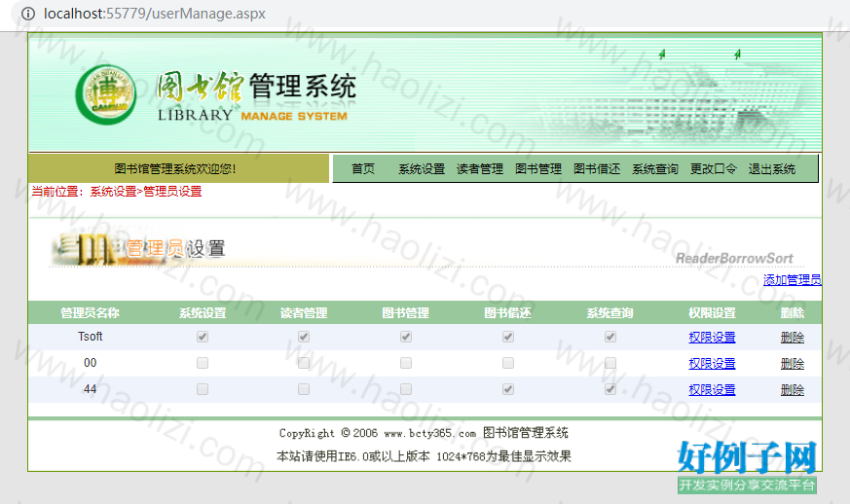Click the 添加管理员 link
This screenshot has height=504, width=850.
pyautogui.click(x=792, y=279)
